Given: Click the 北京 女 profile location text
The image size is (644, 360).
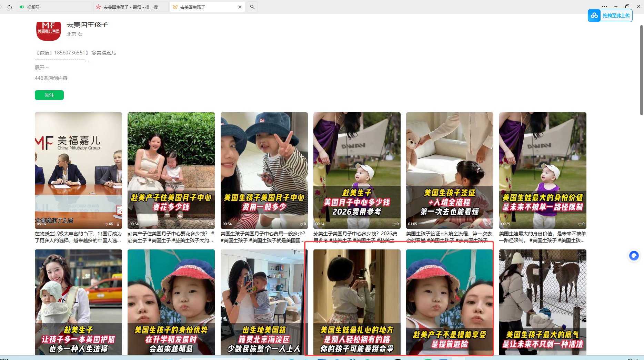Looking at the screenshot, I should [x=74, y=34].
